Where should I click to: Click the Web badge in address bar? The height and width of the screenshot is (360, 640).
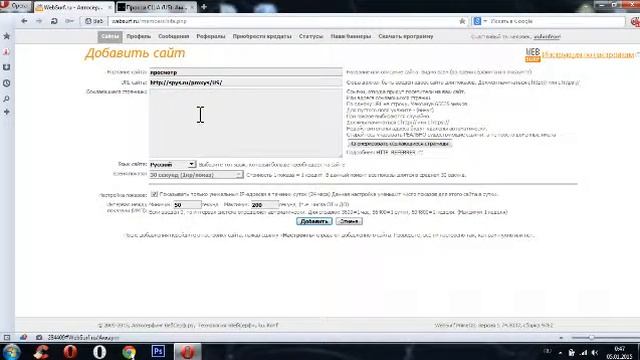pyautogui.click(x=94, y=21)
